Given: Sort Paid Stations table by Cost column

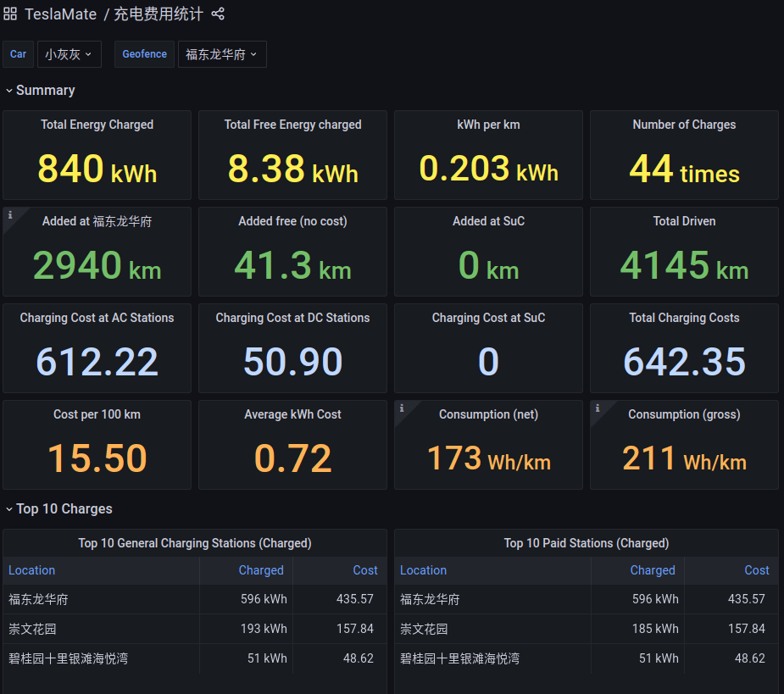Looking at the screenshot, I should tap(757, 570).
